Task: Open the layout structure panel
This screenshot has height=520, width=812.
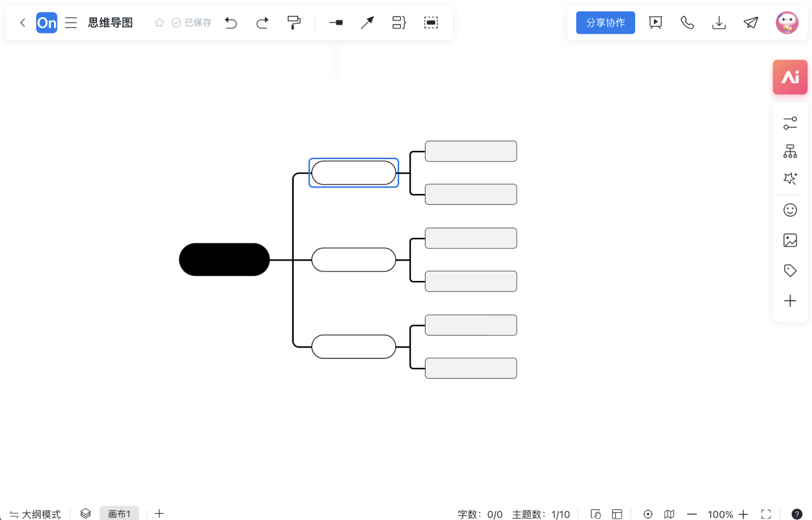Action: pos(790,152)
